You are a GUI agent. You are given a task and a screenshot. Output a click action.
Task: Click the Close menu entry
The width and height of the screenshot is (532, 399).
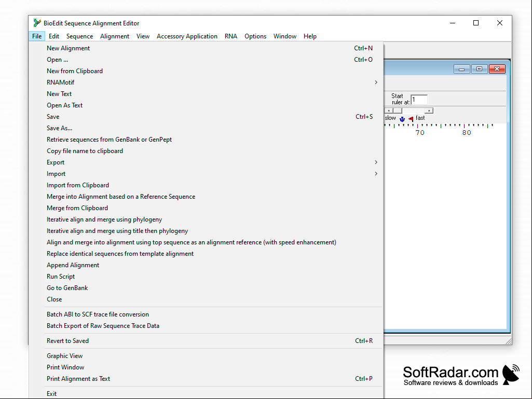206,299
